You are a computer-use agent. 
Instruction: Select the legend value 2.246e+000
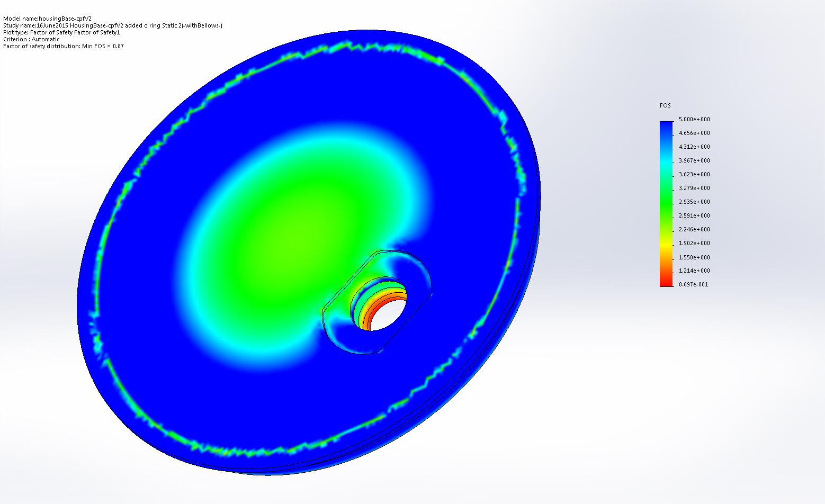point(694,229)
